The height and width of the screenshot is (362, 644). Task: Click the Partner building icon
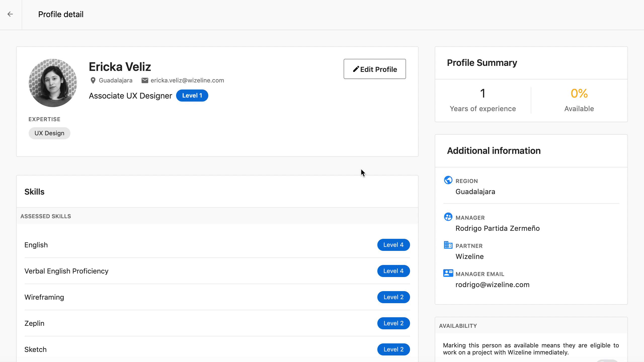[x=448, y=245]
